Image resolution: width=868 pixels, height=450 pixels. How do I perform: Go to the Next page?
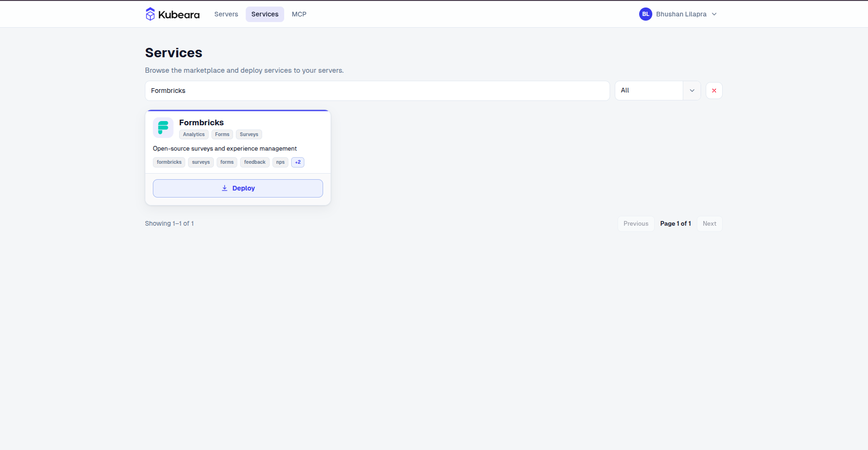(709, 224)
